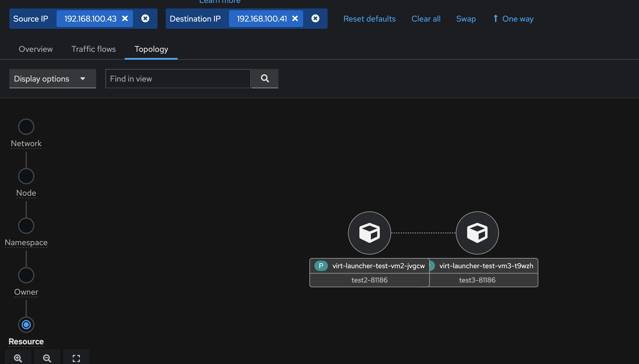Viewport: 639px width, 364px height.
Task: Fit the topology to screen
Action: click(76, 358)
